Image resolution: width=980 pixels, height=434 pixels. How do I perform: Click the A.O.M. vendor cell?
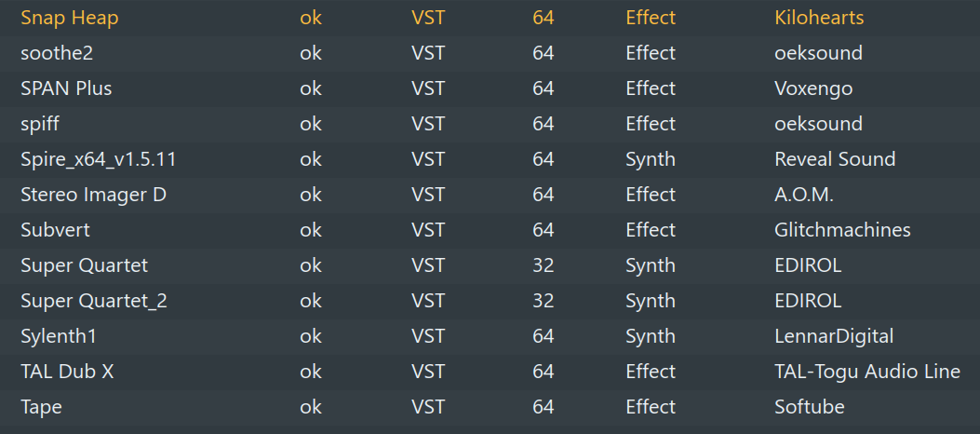(804, 195)
